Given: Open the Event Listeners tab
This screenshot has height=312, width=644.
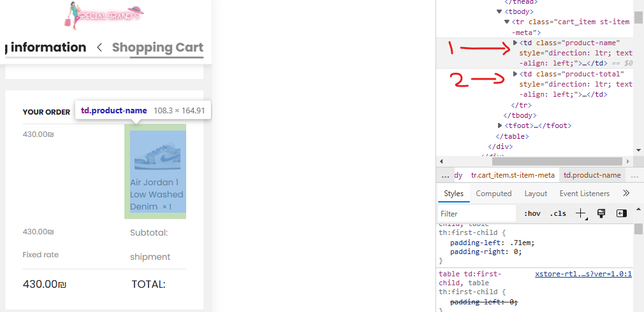Looking at the screenshot, I should coord(585,194).
